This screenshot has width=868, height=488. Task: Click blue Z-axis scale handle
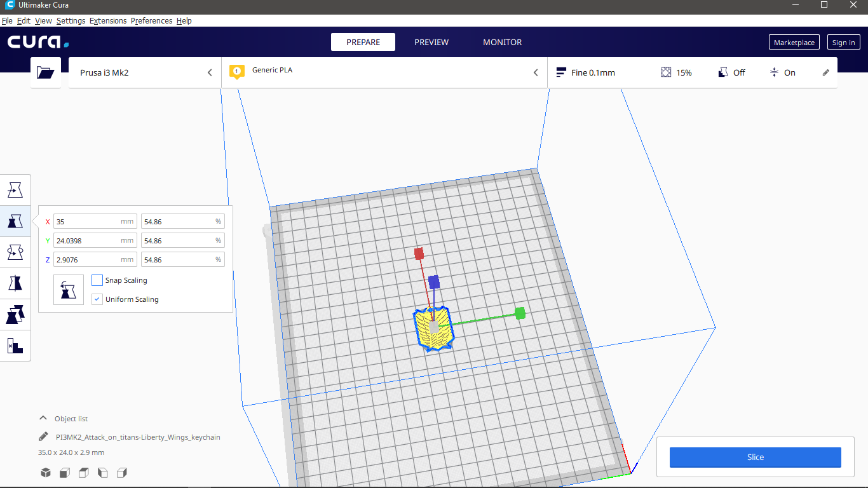(434, 281)
